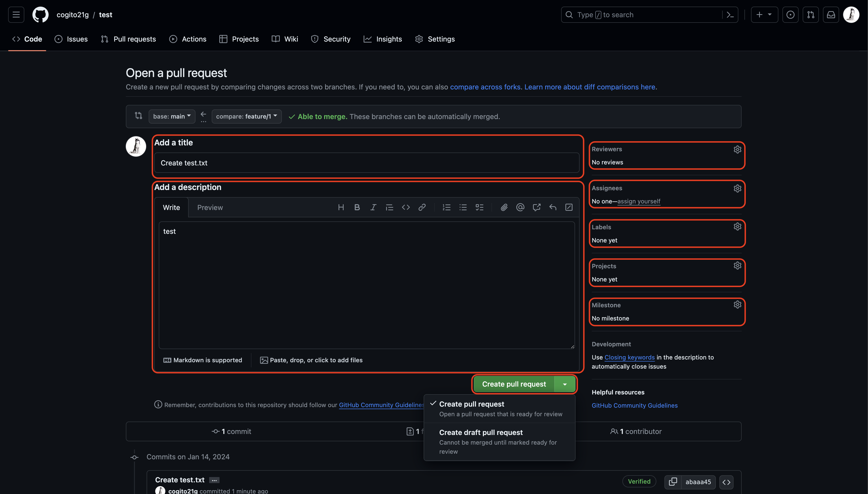868x494 pixels.
Task: Click the Heading formatting icon
Action: (x=341, y=207)
